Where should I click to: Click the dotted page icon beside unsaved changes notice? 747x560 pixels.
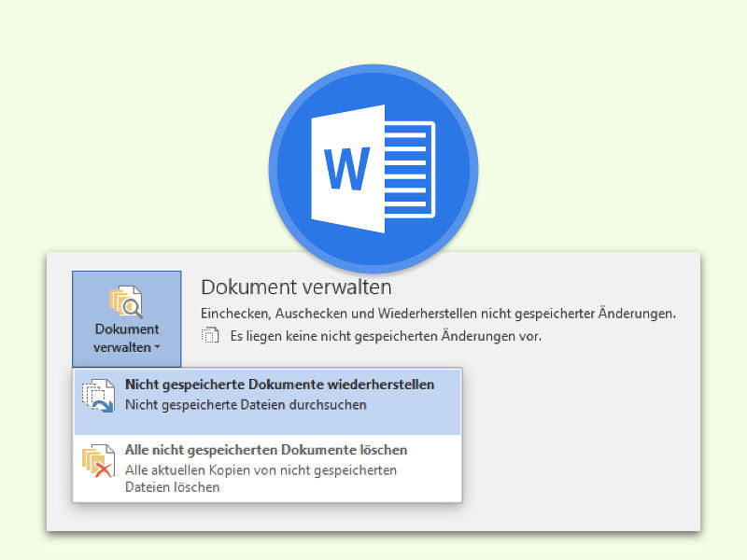pos(210,336)
